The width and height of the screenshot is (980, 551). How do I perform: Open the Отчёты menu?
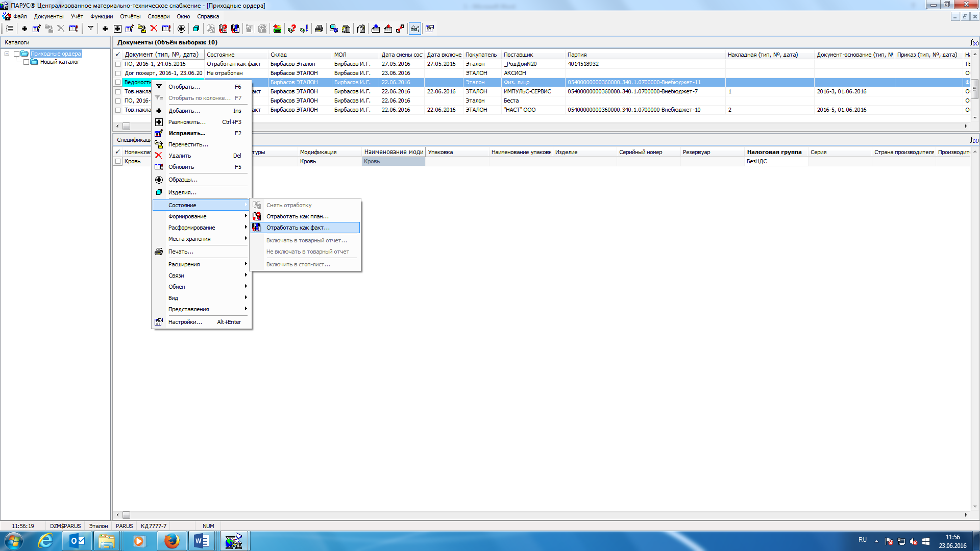(130, 16)
